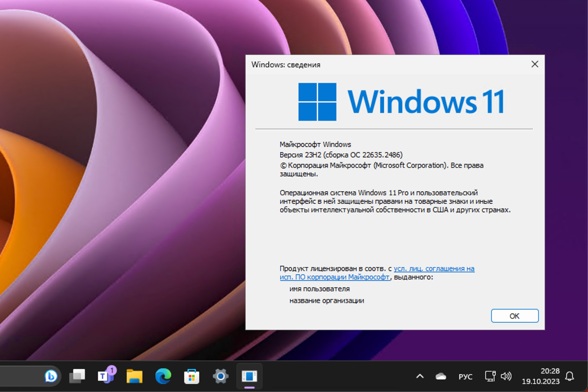Image resolution: width=588 pixels, height=392 pixels.
Task: Open OneDrive from the system tray
Action: (440, 376)
